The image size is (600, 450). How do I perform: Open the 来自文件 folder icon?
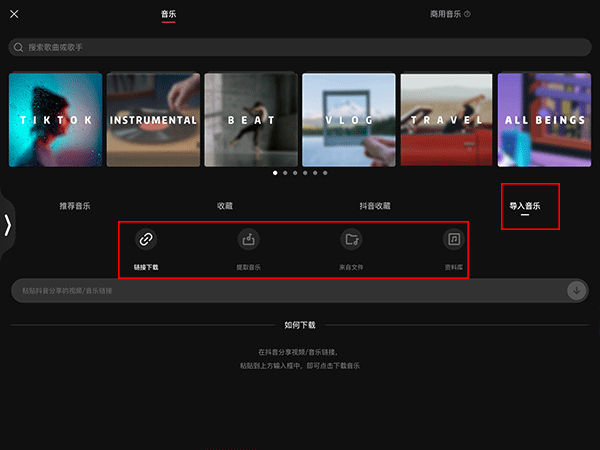351,239
